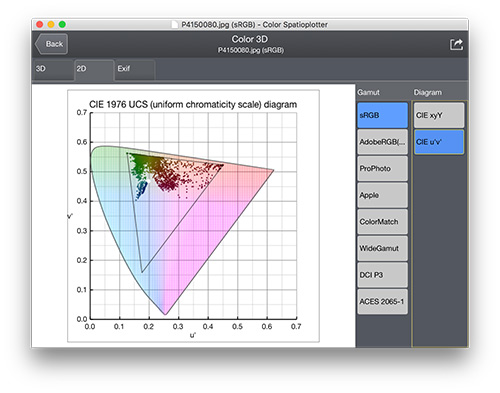The width and height of the screenshot is (500, 393).
Task: Click the yellow minimize window button
Action: [x=51, y=24]
